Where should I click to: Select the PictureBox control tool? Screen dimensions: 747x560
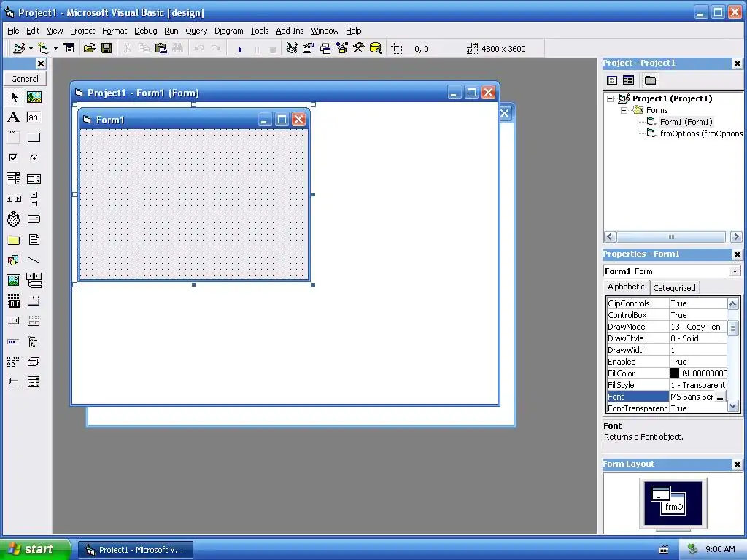point(34,97)
